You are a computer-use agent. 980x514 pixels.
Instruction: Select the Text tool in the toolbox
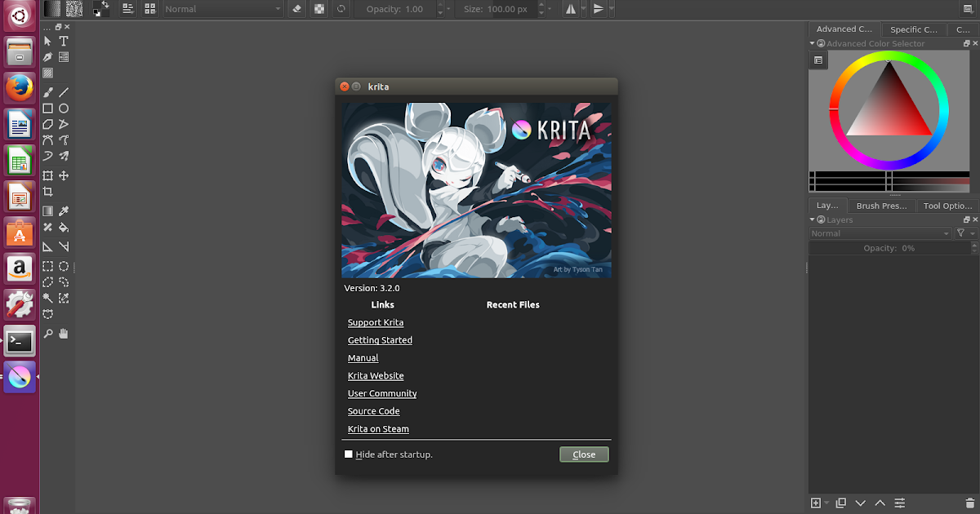(64, 41)
